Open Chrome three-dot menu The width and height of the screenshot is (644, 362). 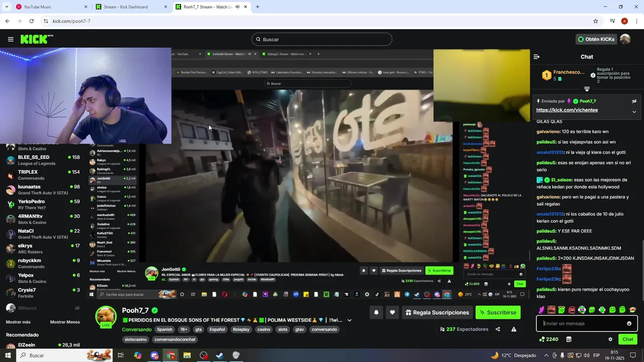point(636,21)
